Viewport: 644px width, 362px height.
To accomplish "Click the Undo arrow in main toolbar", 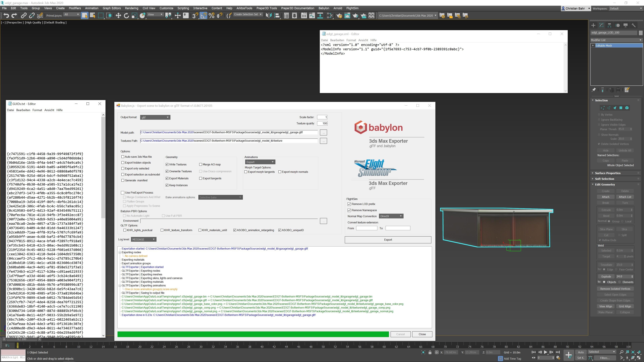I will coord(6,15).
